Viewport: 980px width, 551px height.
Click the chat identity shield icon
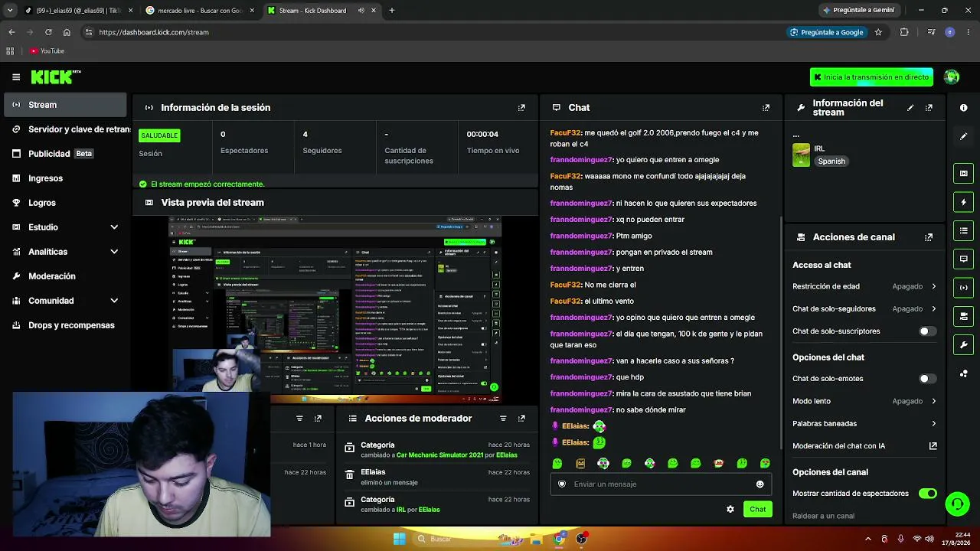(x=562, y=484)
